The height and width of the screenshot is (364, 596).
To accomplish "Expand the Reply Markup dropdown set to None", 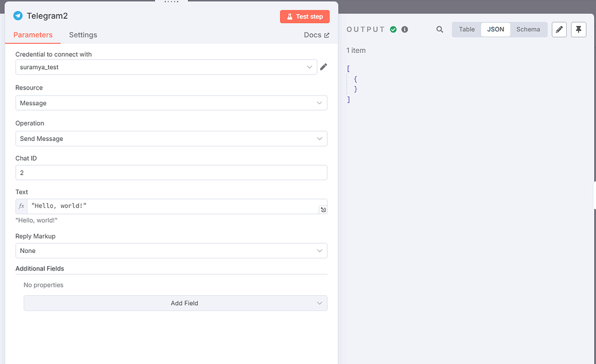I will click(171, 250).
